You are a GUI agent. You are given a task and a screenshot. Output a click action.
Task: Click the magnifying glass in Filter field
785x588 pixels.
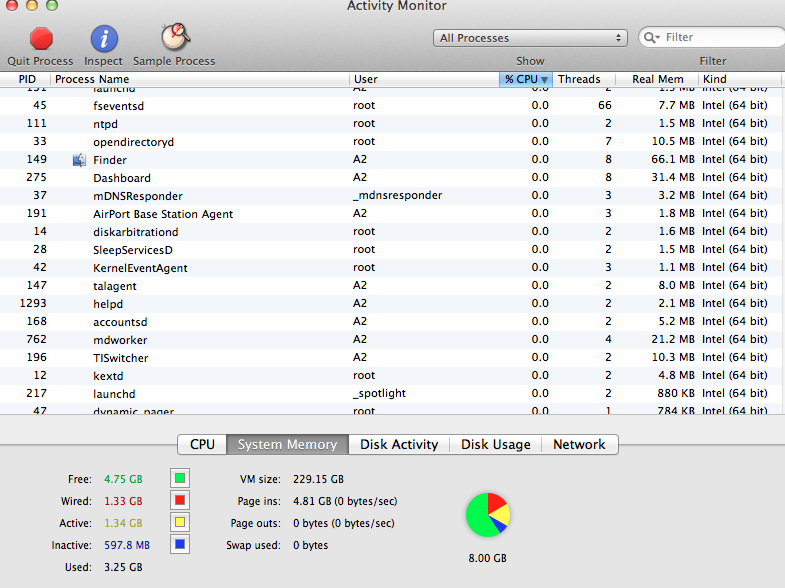coord(651,38)
